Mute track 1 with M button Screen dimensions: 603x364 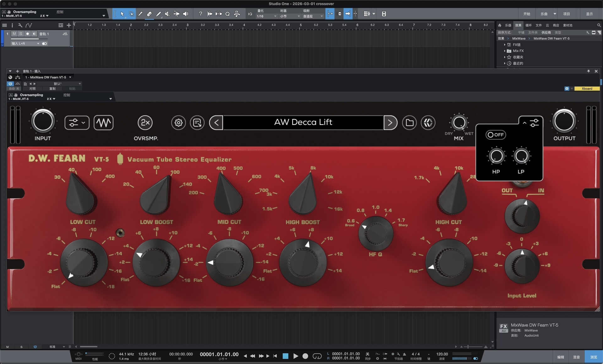14,34
